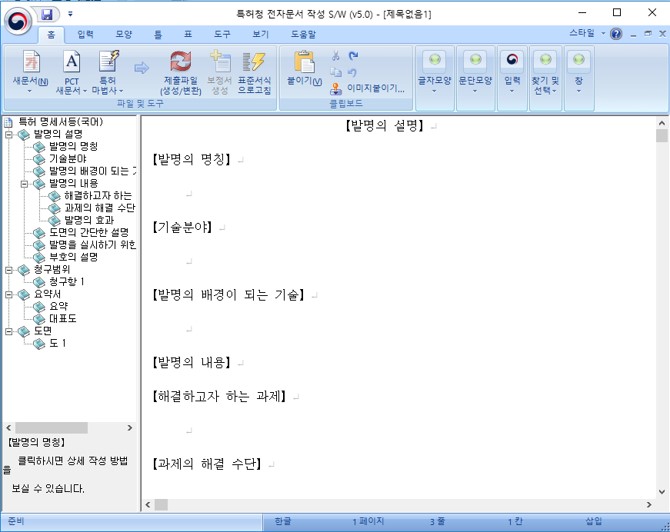
Task: Select 발명을 실시하기 위한 tree item
Action: point(92,245)
